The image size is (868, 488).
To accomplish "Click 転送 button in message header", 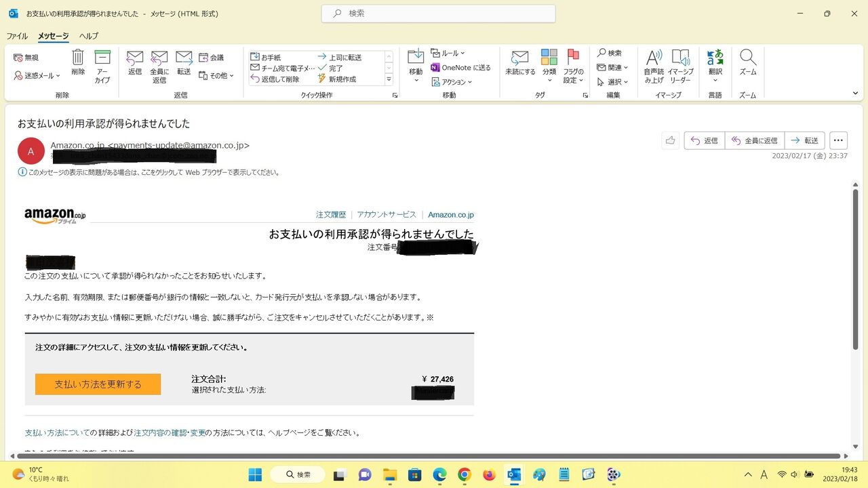I will point(805,140).
